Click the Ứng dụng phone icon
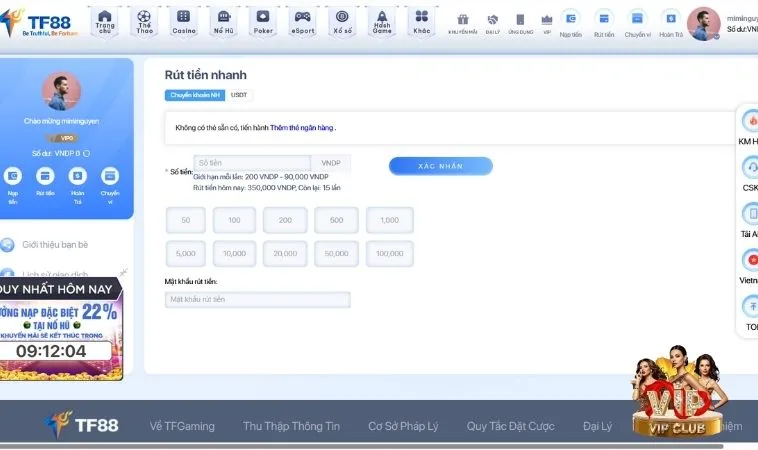The width and height of the screenshot is (758, 450). [520, 19]
